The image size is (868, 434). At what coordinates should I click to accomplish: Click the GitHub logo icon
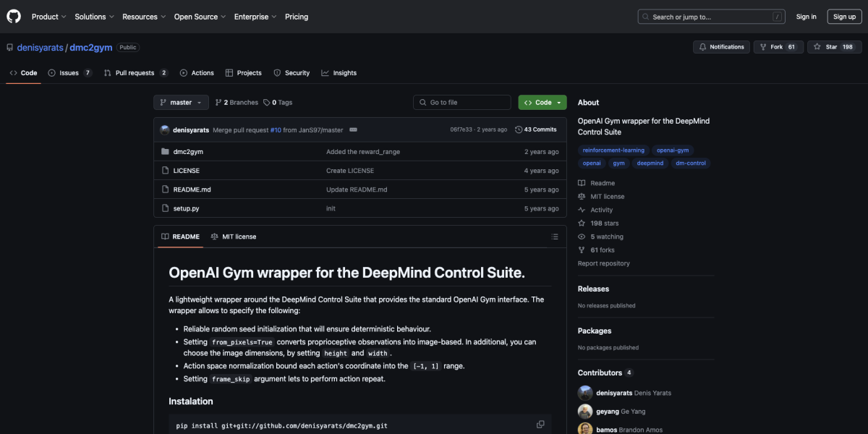pyautogui.click(x=13, y=16)
